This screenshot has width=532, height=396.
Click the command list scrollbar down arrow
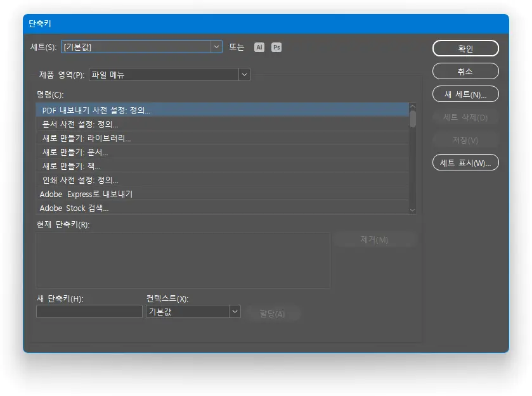413,209
